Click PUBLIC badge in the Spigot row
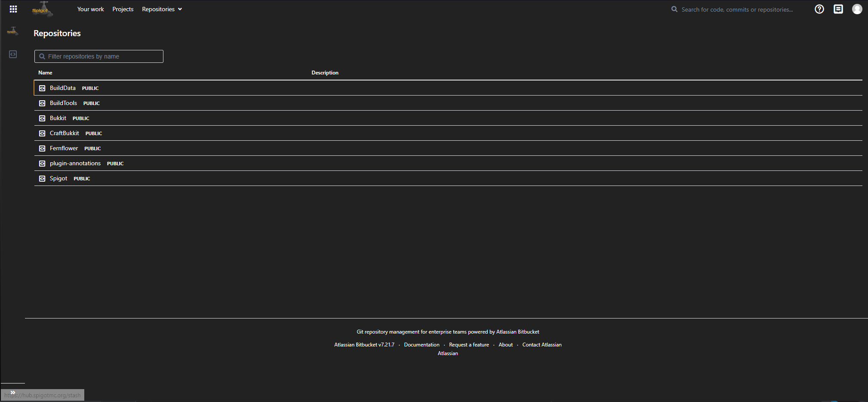This screenshot has height=402, width=868. 82,179
